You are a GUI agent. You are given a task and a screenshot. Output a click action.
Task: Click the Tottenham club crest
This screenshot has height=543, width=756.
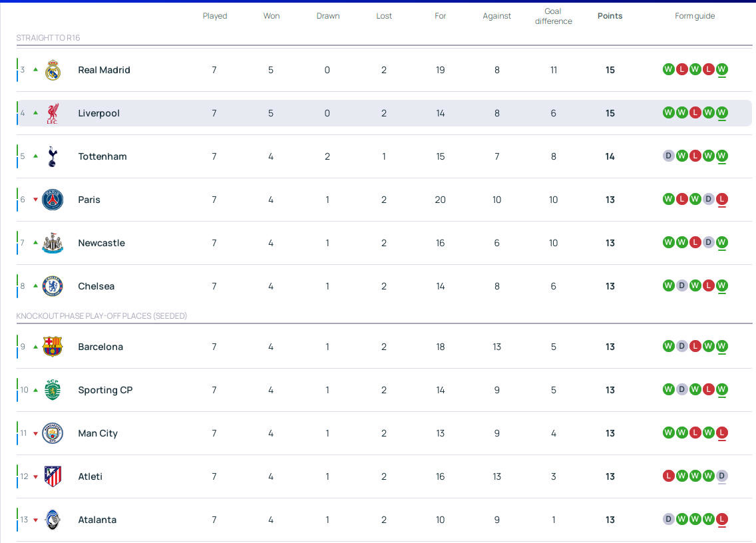[53, 156]
